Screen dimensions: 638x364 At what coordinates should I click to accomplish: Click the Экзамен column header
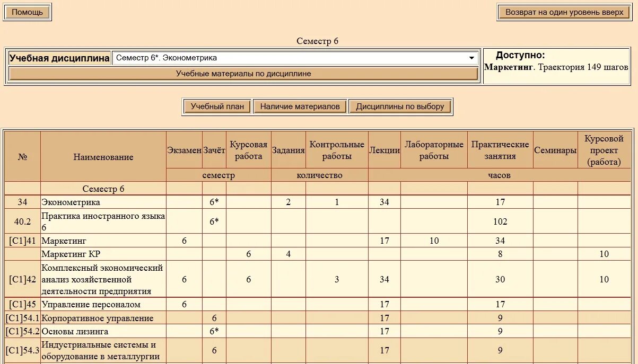click(184, 150)
